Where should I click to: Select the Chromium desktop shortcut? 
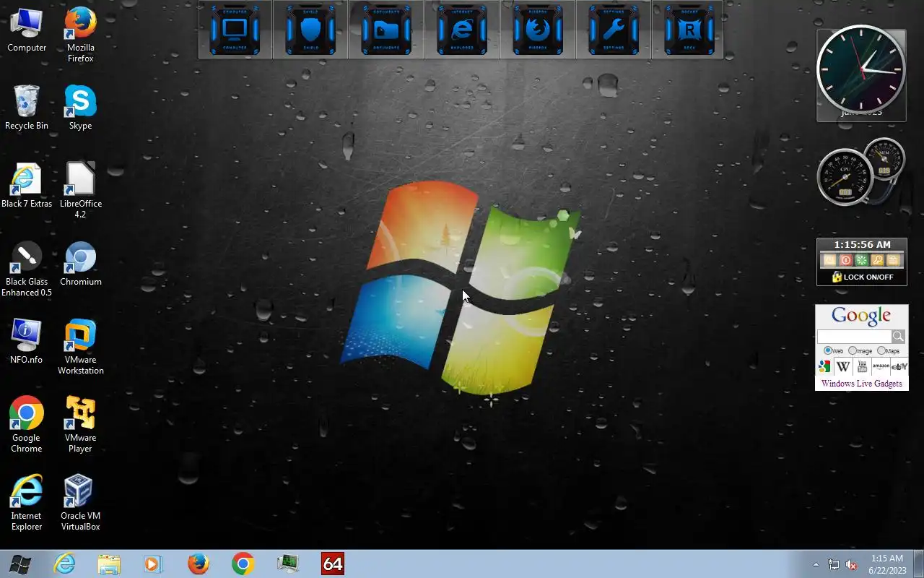(80, 264)
